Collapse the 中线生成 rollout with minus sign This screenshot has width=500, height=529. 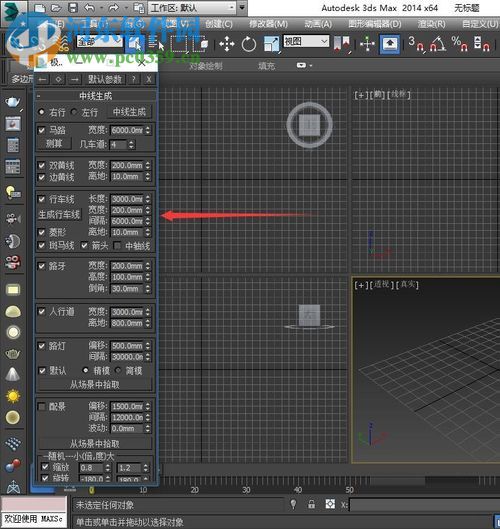[x=38, y=96]
